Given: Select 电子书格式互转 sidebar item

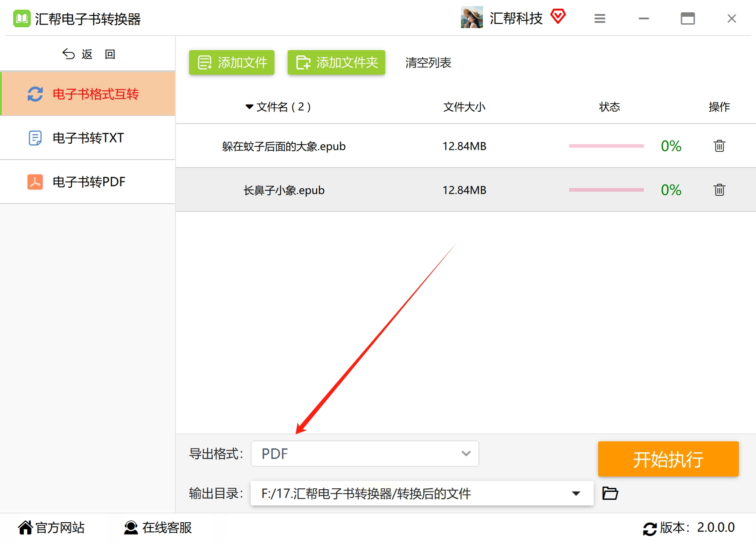Looking at the screenshot, I should pos(88,94).
